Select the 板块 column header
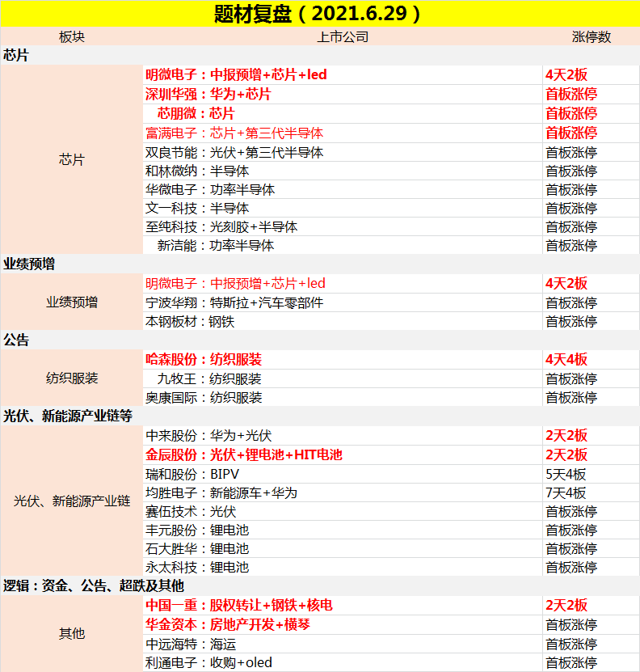Viewport: 640px width, 672px height. coord(72,37)
